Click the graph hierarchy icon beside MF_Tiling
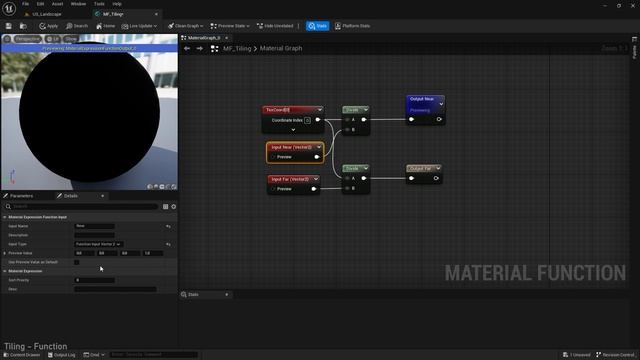This screenshot has height=360, width=640. pyautogui.click(x=214, y=49)
